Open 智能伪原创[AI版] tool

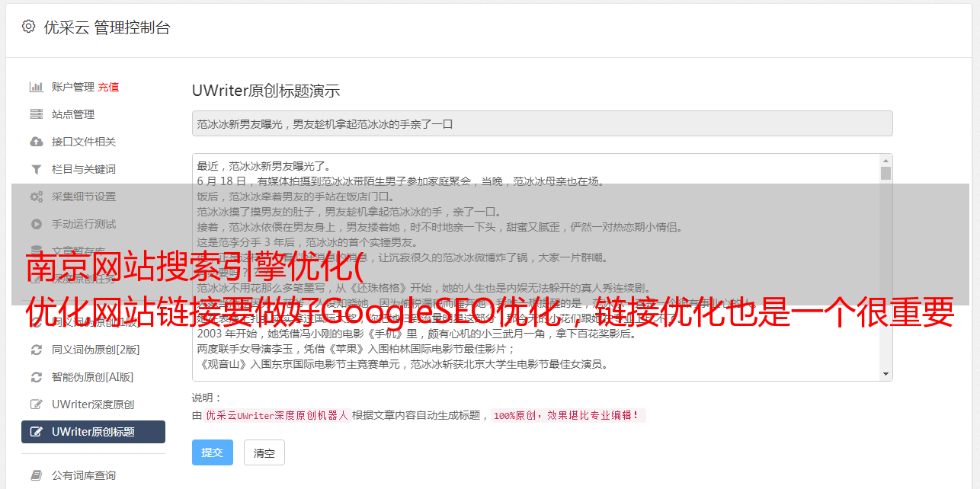pyautogui.click(x=93, y=377)
